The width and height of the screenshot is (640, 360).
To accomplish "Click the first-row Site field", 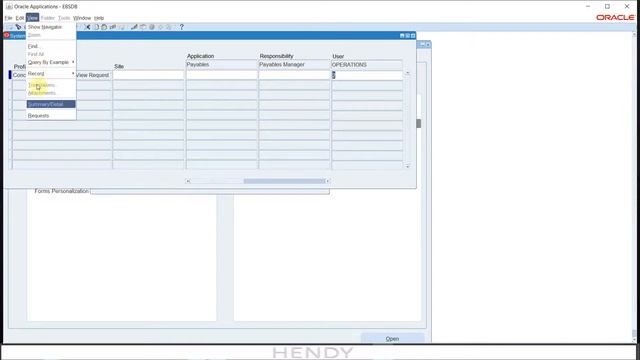I will tap(149, 75).
